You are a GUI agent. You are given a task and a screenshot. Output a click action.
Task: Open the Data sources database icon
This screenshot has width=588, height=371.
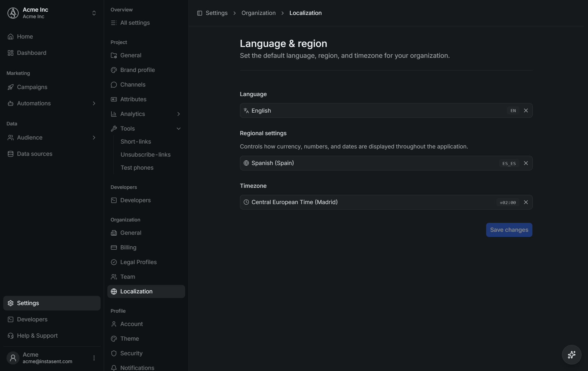(11, 154)
